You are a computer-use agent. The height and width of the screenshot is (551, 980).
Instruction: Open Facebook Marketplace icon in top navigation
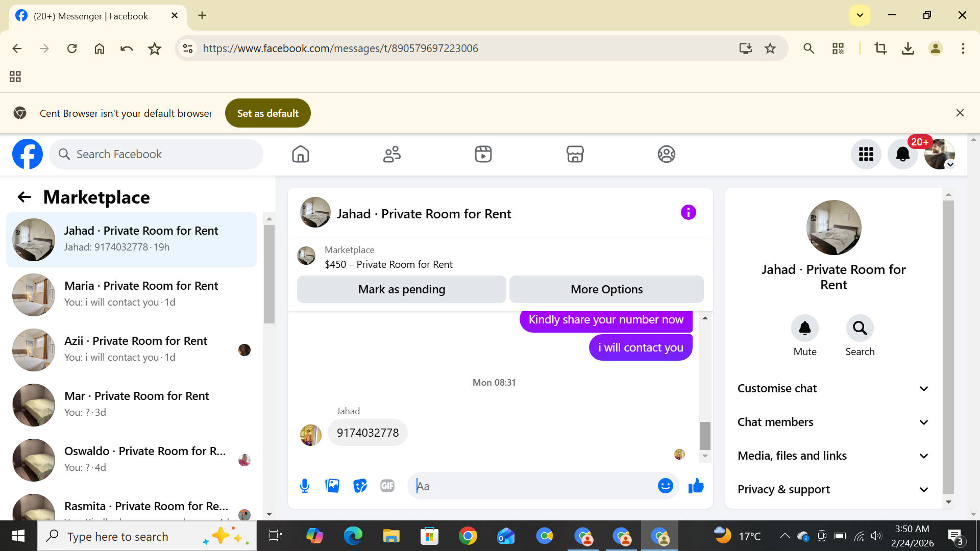(575, 154)
